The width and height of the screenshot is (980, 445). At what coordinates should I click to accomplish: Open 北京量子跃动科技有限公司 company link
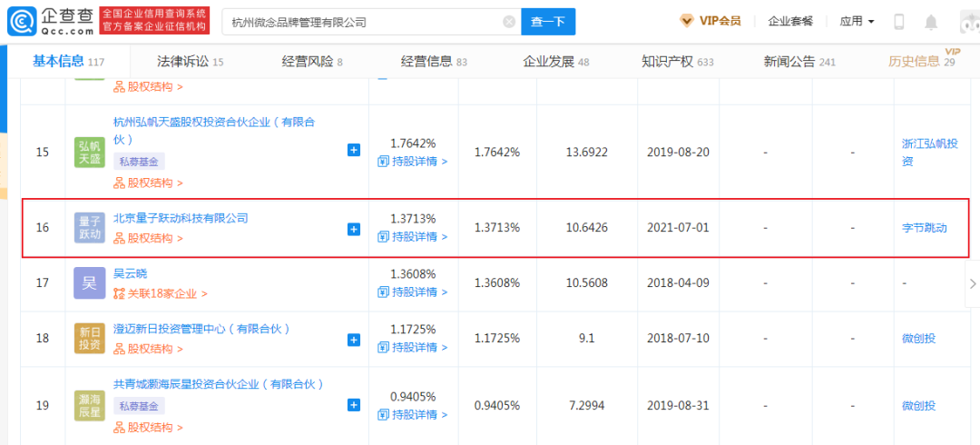click(x=181, y=218)
